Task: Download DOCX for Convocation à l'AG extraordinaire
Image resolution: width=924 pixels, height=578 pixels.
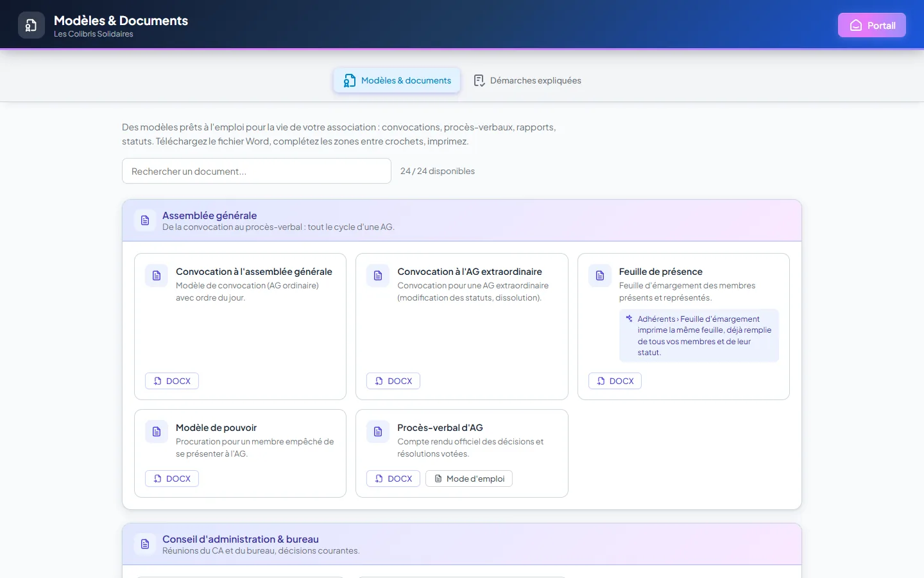Action: point(393,381)
